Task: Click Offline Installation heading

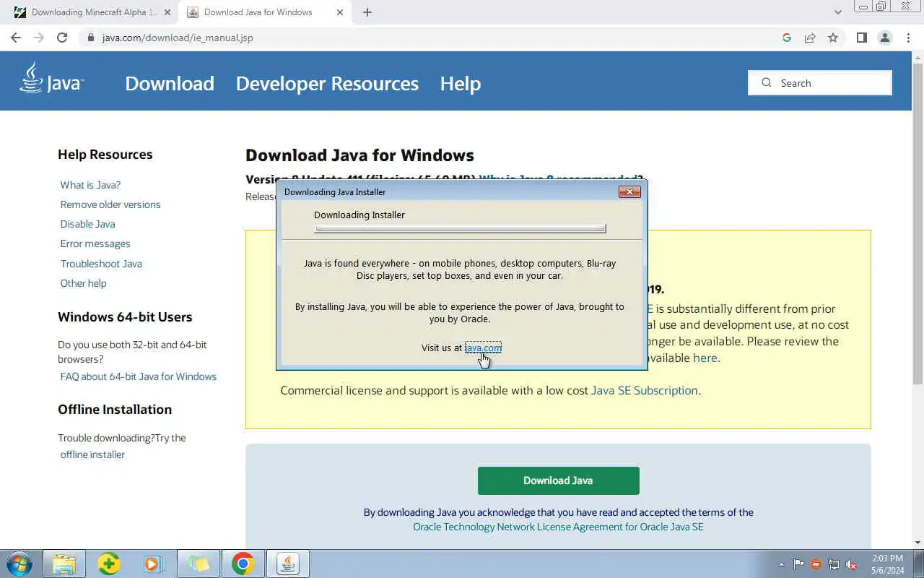Action: 115,410
